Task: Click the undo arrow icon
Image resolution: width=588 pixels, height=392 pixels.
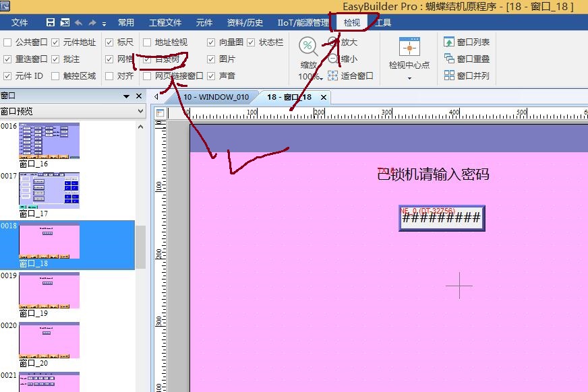Action: point(79,22)
